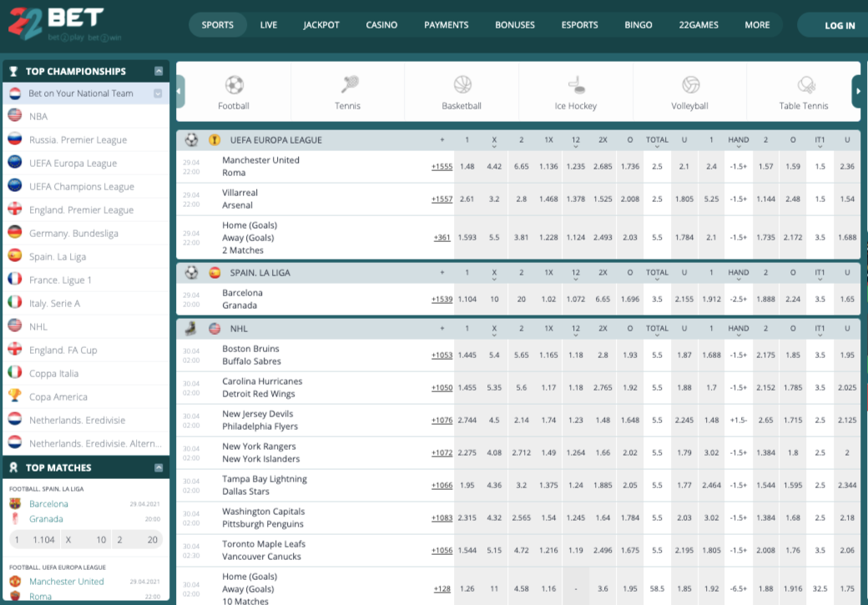The width and height of the screenshot is (868, 605).
Task: Select the Basketball sport icon
Action: 462,85
